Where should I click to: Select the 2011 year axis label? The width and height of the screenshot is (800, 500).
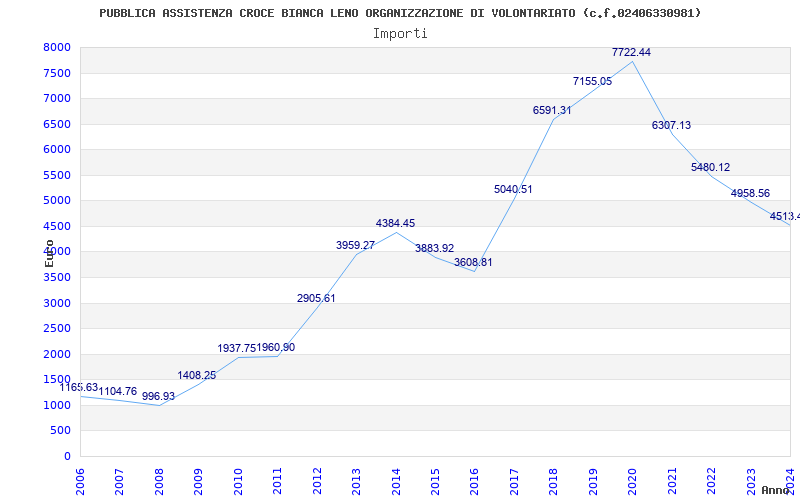(x=278, y=481)
